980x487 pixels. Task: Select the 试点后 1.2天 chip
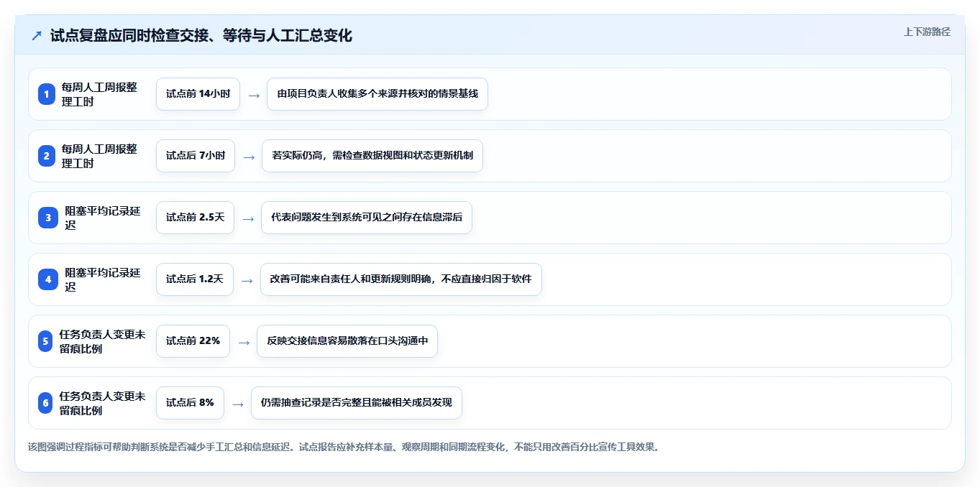[195, 279]
